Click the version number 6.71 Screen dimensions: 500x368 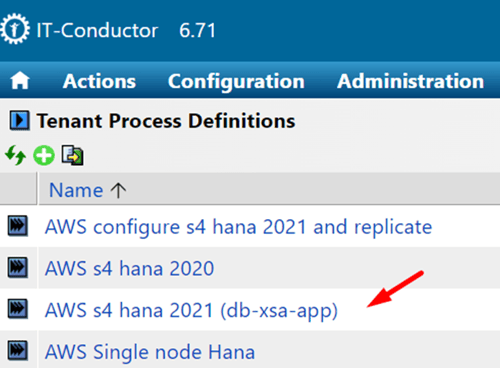pyautogui.click(x=198, y=30)
